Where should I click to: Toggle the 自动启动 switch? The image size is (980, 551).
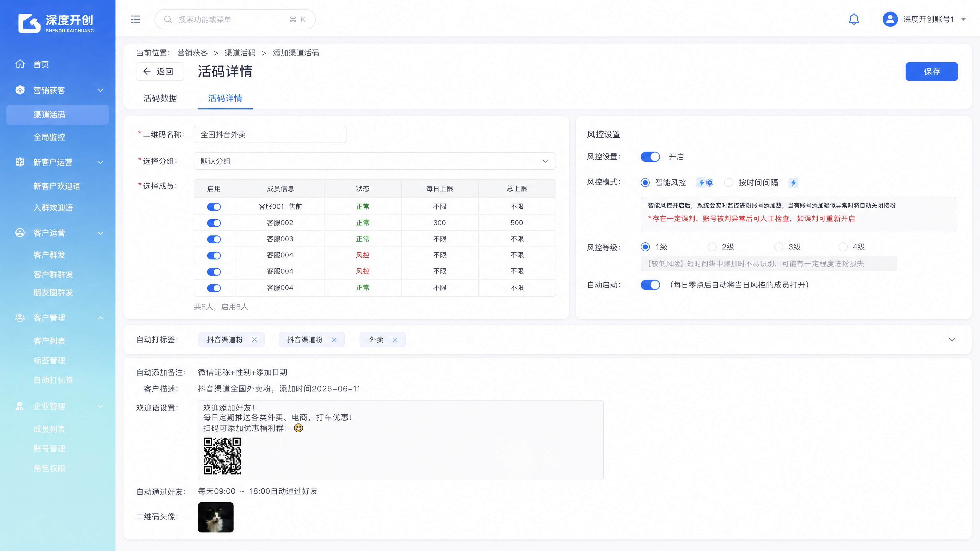click(x=650, y=285)
